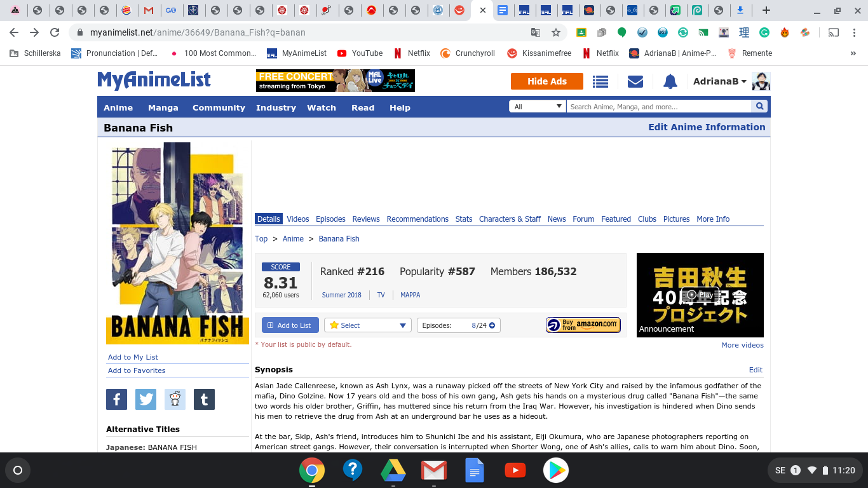The width and height of the screenshot is (868, 488).
Task: Bookmark this page with star icon
Action: pos(556,32)
